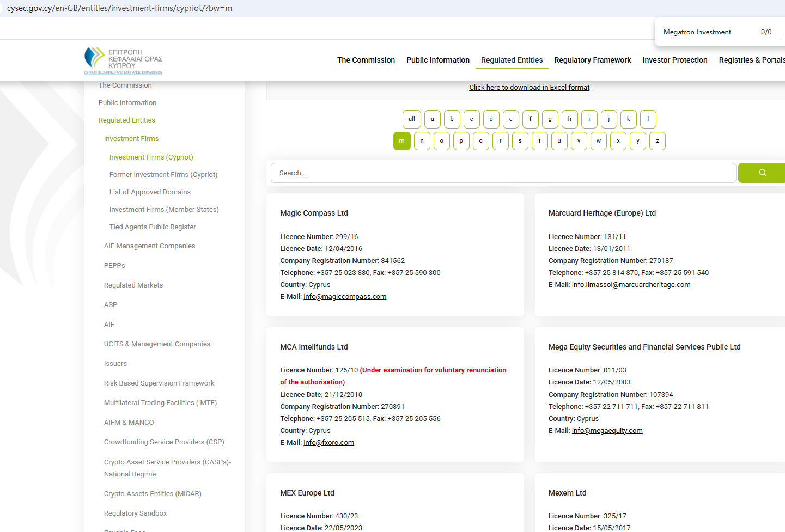
Task: Click the green search magnifier button
Action: (762, 173)
